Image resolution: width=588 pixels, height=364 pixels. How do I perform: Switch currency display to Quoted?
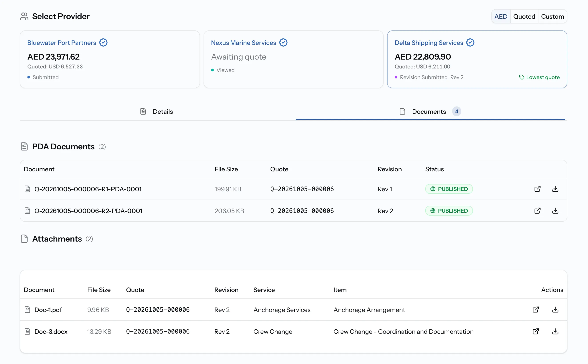coord(524,16)
